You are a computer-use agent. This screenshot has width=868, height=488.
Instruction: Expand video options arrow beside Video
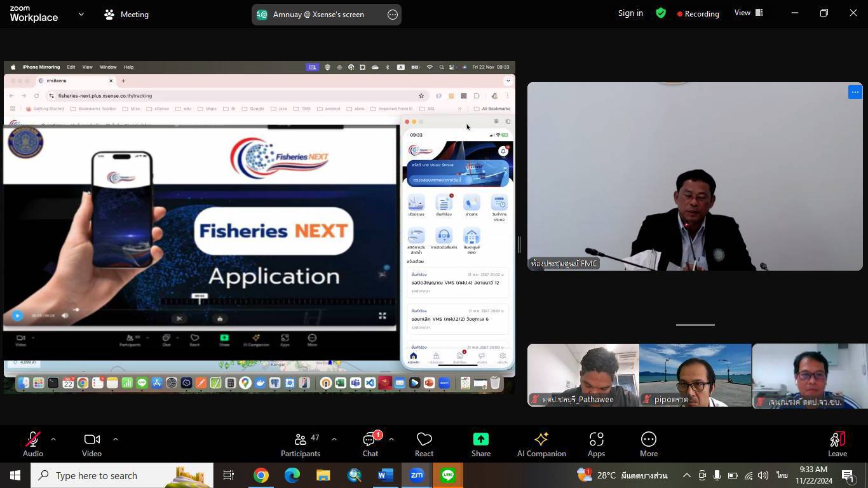[115, 439]
